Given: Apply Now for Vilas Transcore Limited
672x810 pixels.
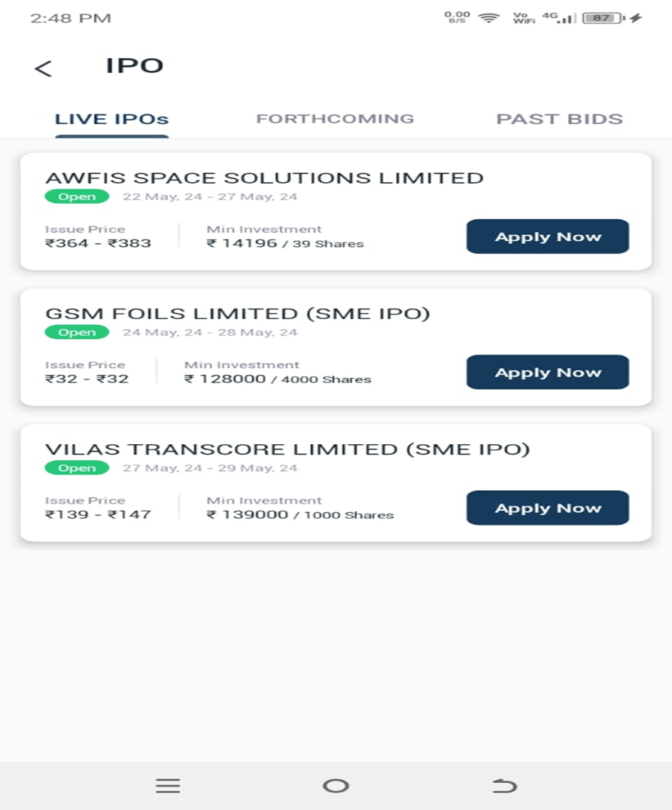Looking at the screenshot, I should 548,508.
